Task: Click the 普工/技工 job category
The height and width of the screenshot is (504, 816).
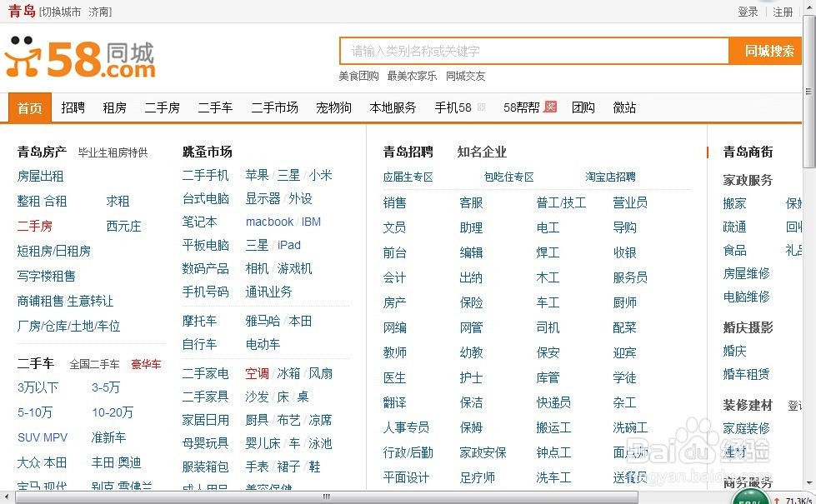Action: (561, 202)
